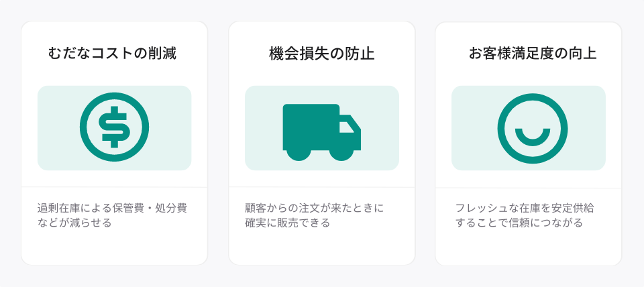The width and height of the screenshot is (644, 287).
Task: Click the などが減らせる text line
Action: coord(74,223)
